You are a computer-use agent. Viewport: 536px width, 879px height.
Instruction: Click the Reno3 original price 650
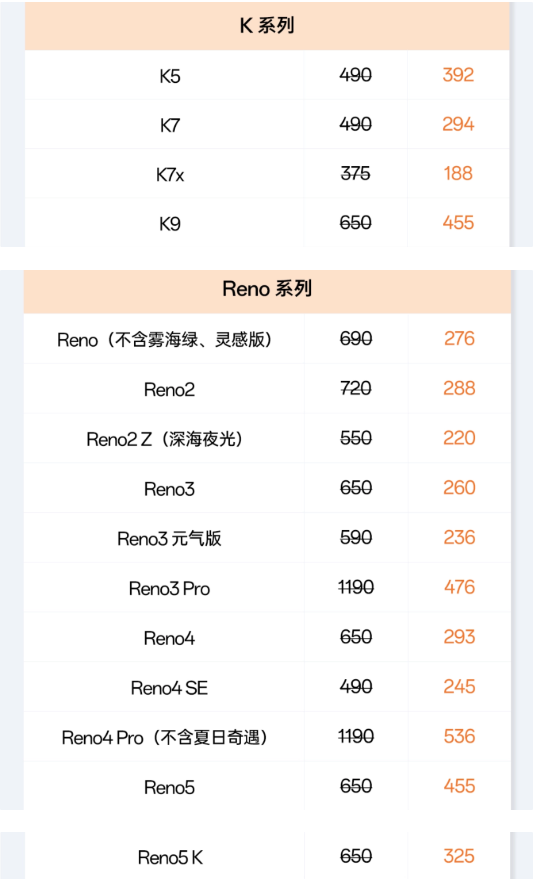tap(356, 488)
